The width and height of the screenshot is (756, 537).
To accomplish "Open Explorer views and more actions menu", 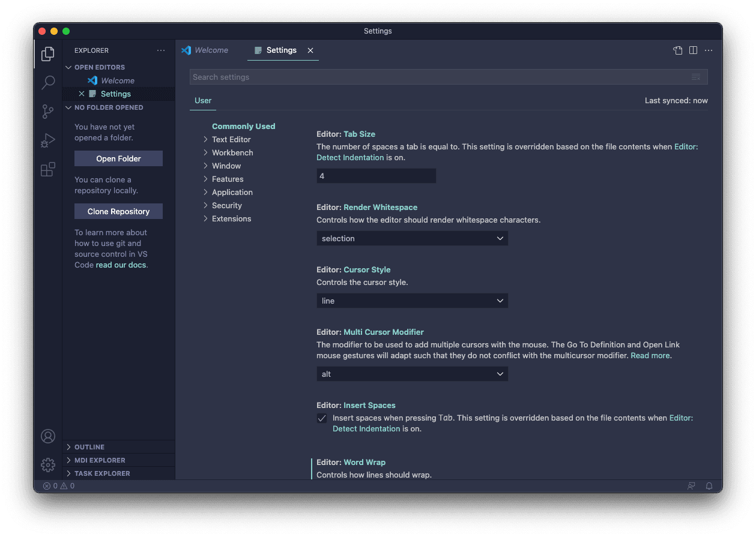I will point(161,50).
